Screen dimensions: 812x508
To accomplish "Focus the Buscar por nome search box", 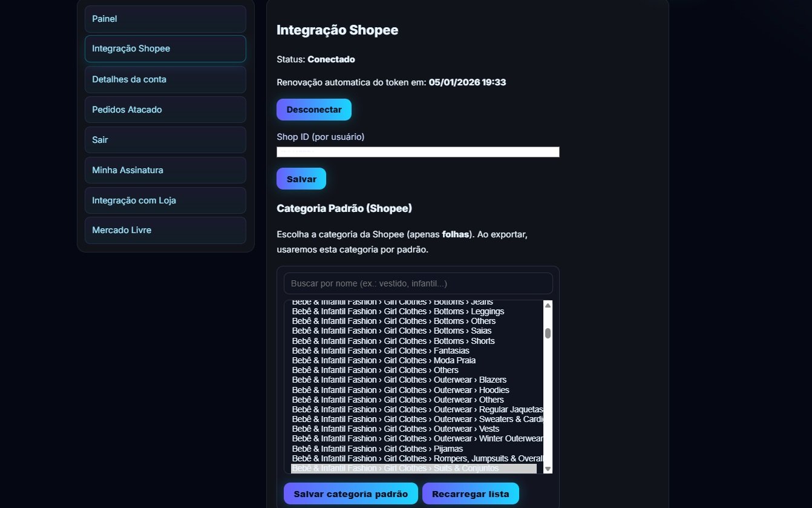I will pyautogui.click(x=417, y=283).
